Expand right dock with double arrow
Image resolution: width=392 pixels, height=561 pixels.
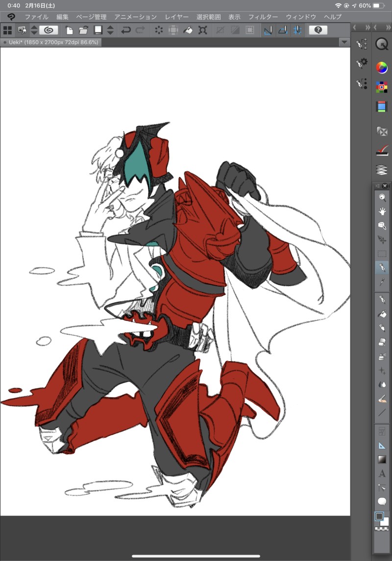click(388, 27)
